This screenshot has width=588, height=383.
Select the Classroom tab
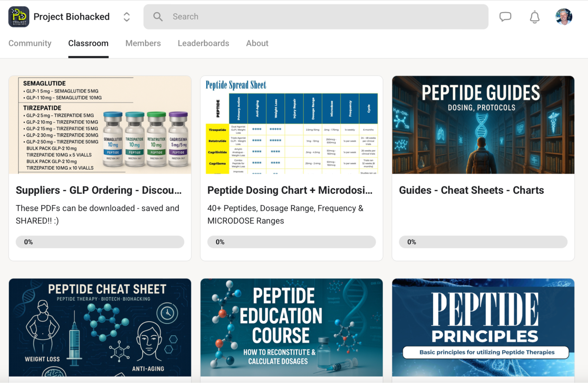88,43
